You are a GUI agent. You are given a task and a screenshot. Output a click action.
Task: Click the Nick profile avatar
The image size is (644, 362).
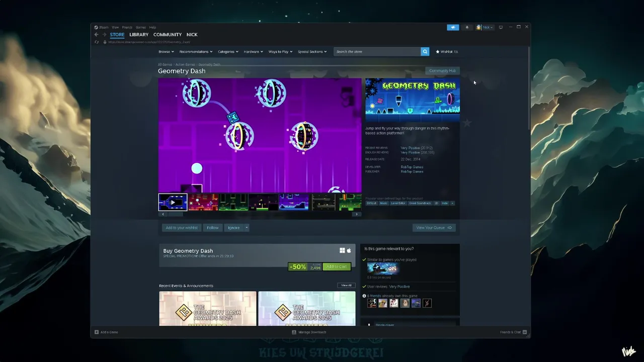[x=478, y=27]
